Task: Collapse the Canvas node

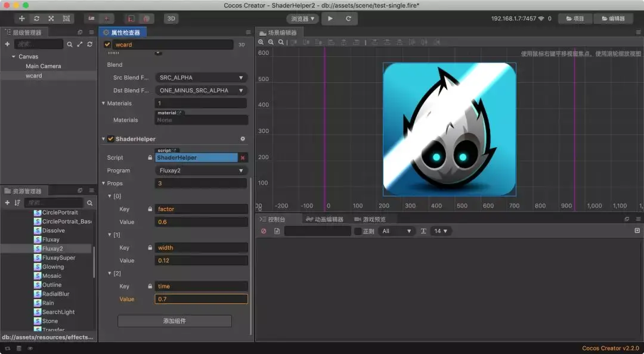Action: pyautogui.click(x=14, y=57)
